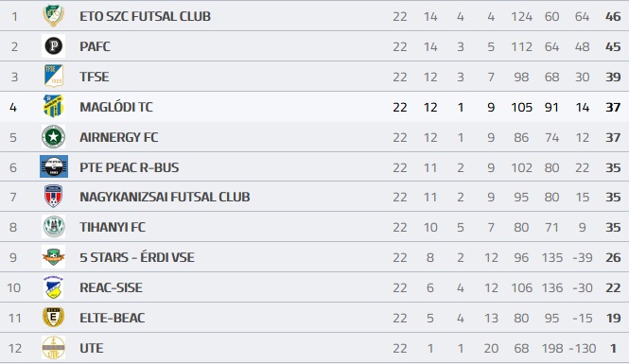
Task: Click the UTE team name
Action: (92, 348)
